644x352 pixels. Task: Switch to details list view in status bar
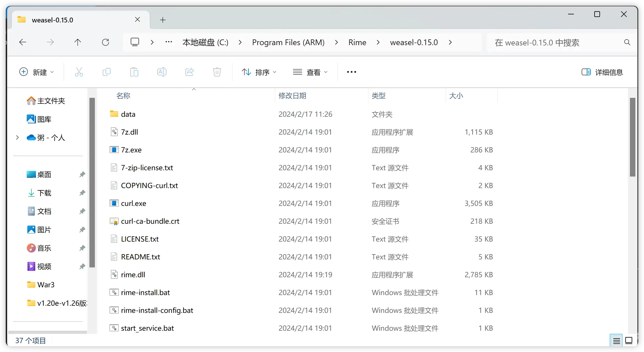click(x=616, y=341)
